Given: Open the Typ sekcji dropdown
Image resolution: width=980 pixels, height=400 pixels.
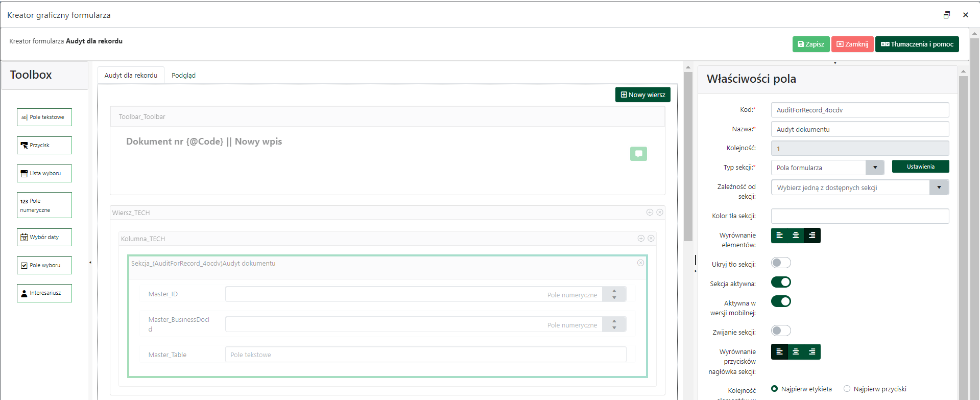Looking at the screenshot, I should tap(875, 168).
